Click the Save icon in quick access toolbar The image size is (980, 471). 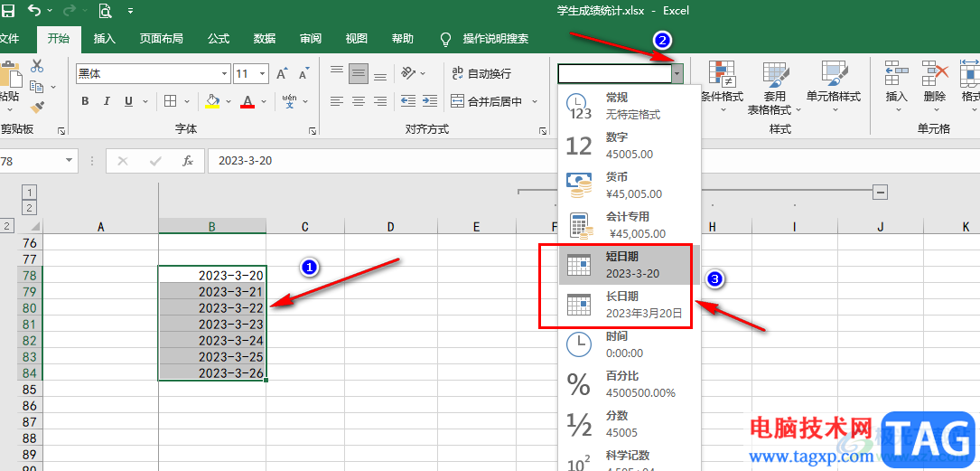coord(8,10)
